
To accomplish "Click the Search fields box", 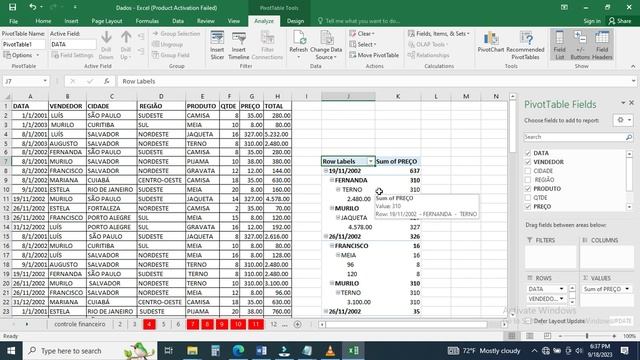I will (x=574, y=137).
